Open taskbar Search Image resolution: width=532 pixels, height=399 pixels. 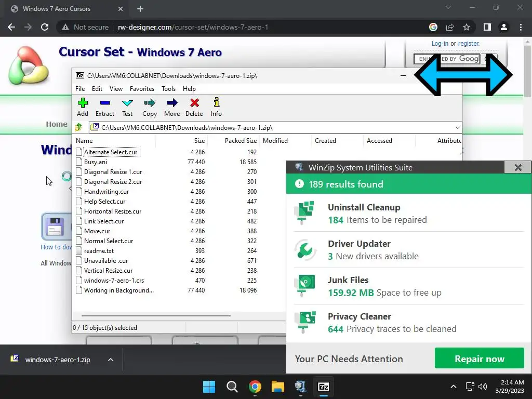(232, 387)
